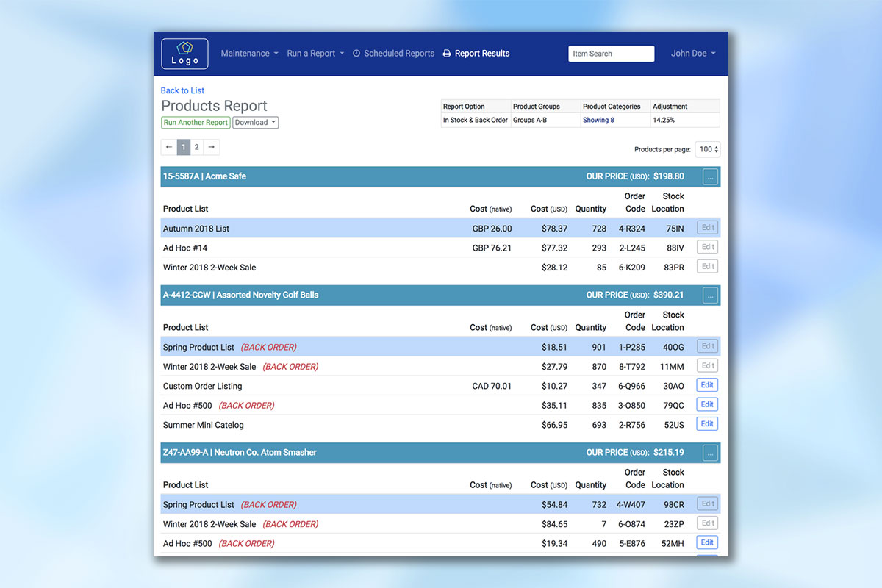Go to Scheduled Reports

(x=393, y=54)
